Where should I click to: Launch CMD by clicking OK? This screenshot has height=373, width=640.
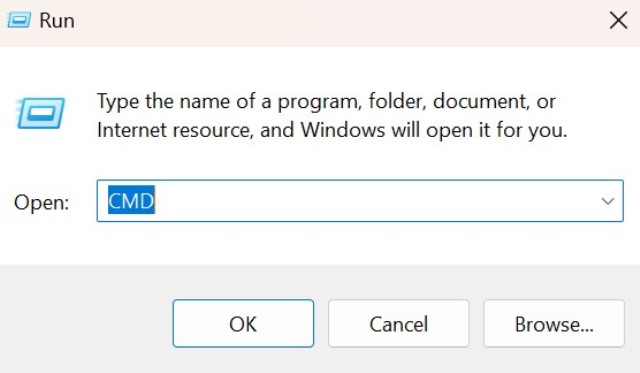click(243, 324)
